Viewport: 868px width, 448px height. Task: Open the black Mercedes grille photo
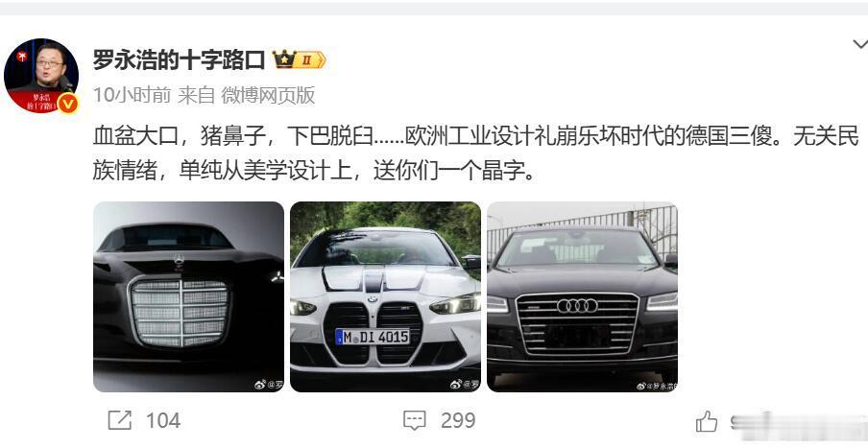(188, 296)
